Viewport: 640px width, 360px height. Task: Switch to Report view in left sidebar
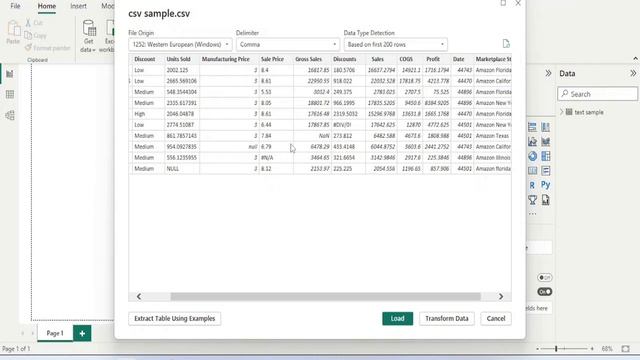tap(10, 74)
